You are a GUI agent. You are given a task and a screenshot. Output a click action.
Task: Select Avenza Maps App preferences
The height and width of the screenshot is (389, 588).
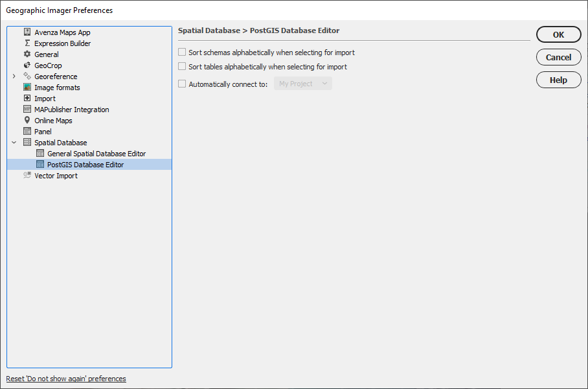click(x=62, y=32)
